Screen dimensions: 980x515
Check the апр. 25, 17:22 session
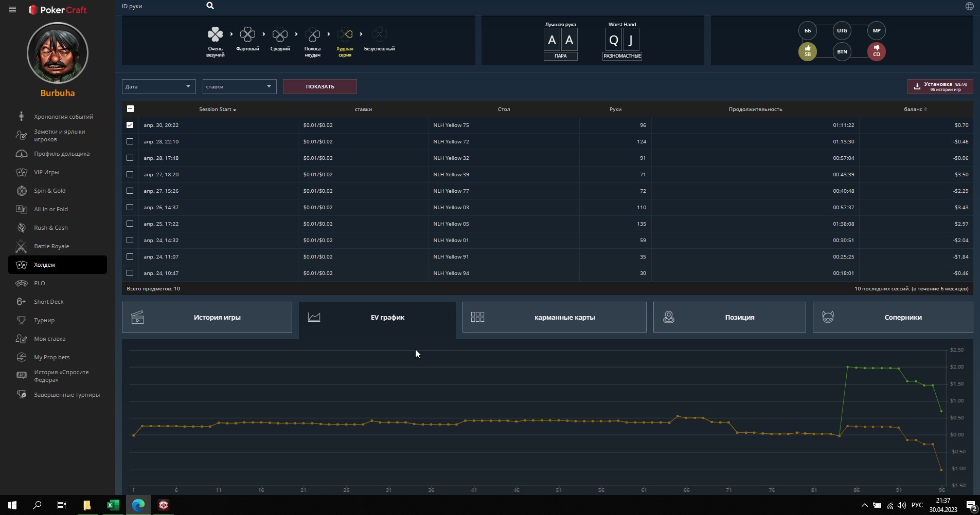(x=130, y=224)
